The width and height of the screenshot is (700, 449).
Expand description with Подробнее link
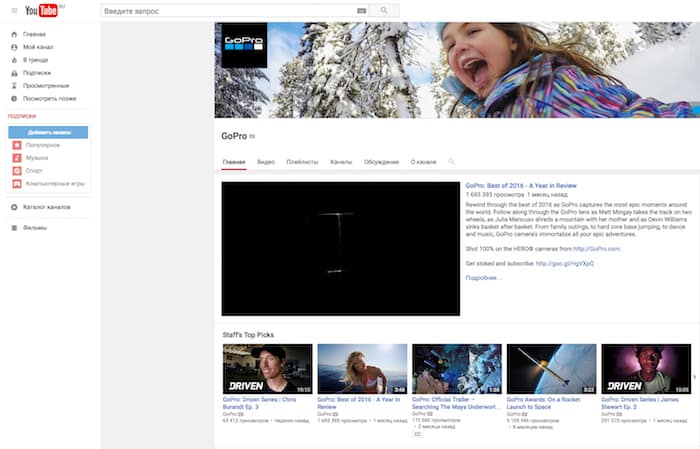484,278
